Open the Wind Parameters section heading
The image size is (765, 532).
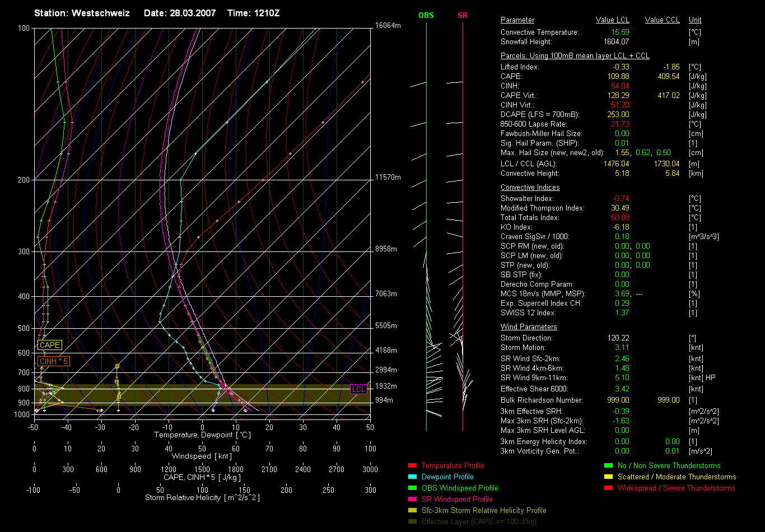click(529, 327)
